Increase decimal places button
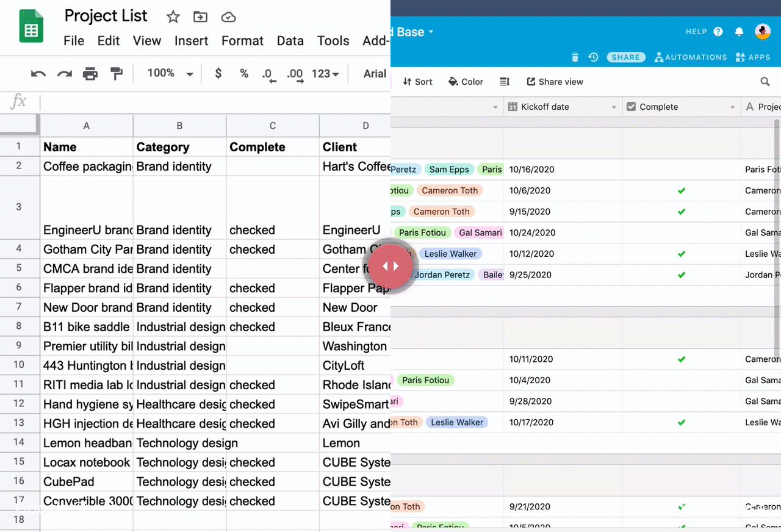Image resolution: width=781 pixels, height=532 pixels. coord(295,75)
